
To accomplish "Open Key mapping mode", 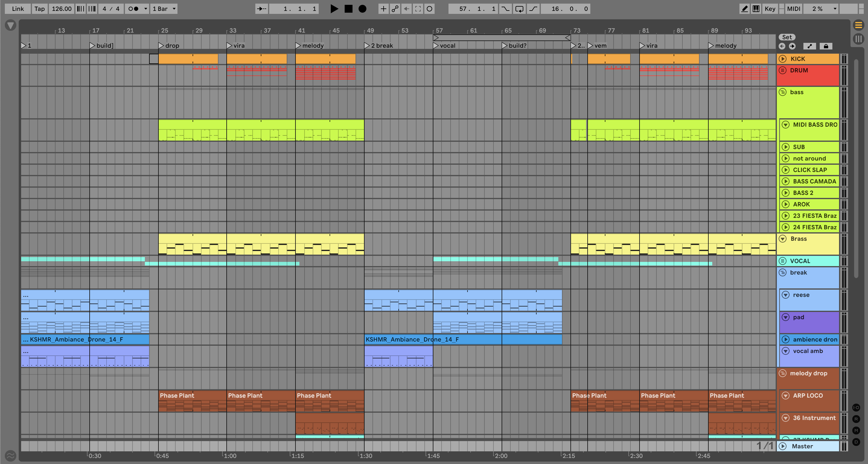I will (x=770, y=9).
